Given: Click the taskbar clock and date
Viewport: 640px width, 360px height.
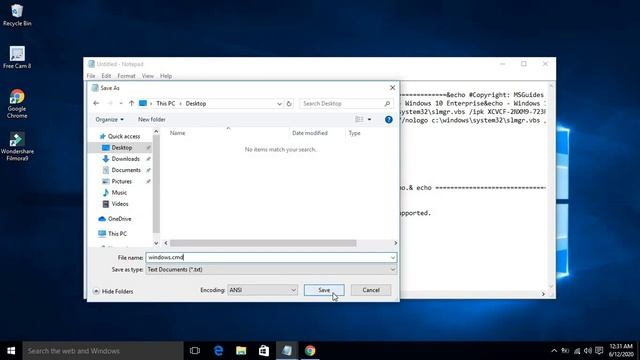Looking at the screenshot, I should (621, 351).
